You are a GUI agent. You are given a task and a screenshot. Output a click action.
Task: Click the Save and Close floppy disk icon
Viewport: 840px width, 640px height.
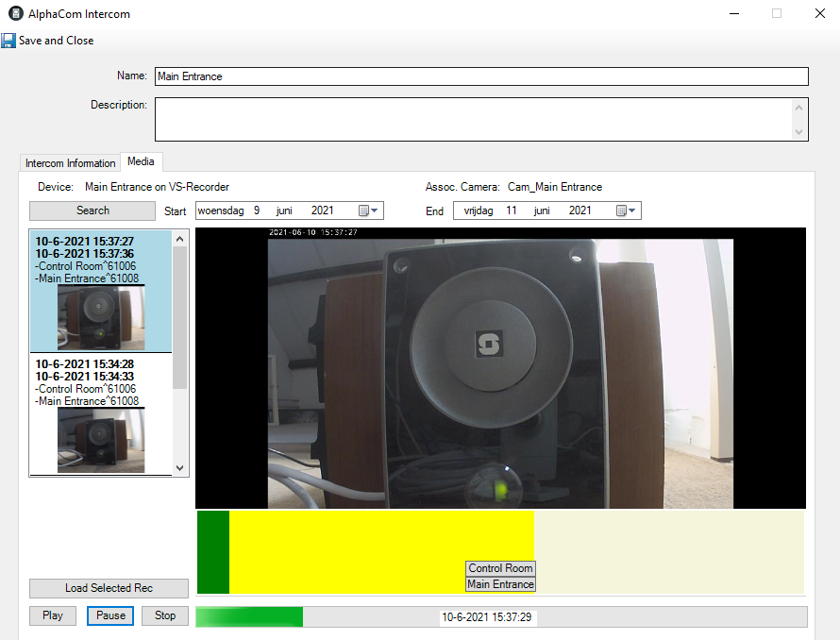(x=8, y=41)
